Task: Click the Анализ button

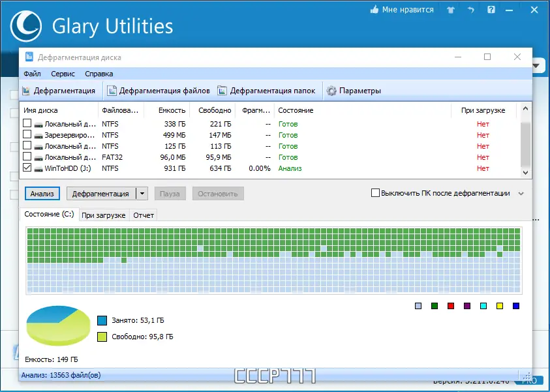Action: [x=42, y=194]
